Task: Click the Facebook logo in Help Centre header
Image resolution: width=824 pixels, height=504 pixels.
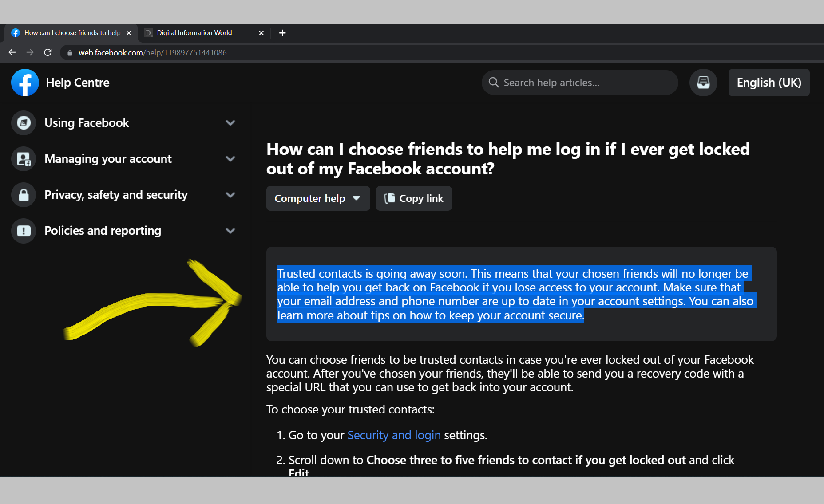Action: point(25,83)
